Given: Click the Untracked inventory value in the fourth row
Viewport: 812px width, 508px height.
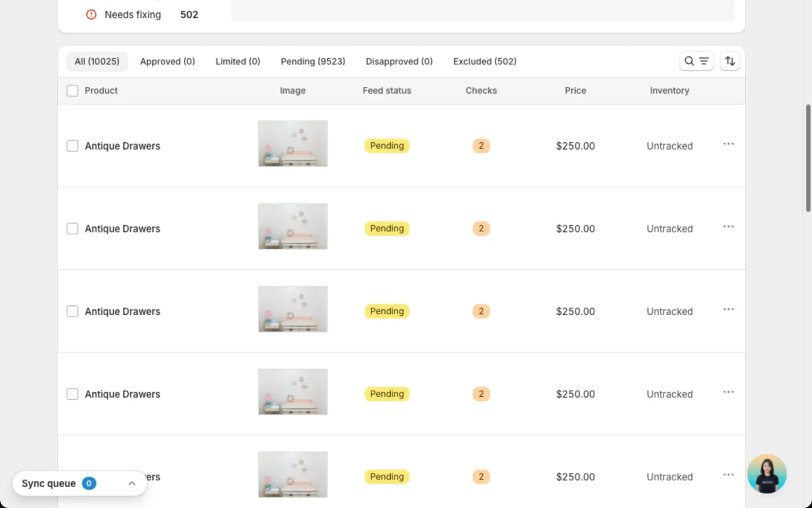Looking at the screenshot, I should coord(669,394).
